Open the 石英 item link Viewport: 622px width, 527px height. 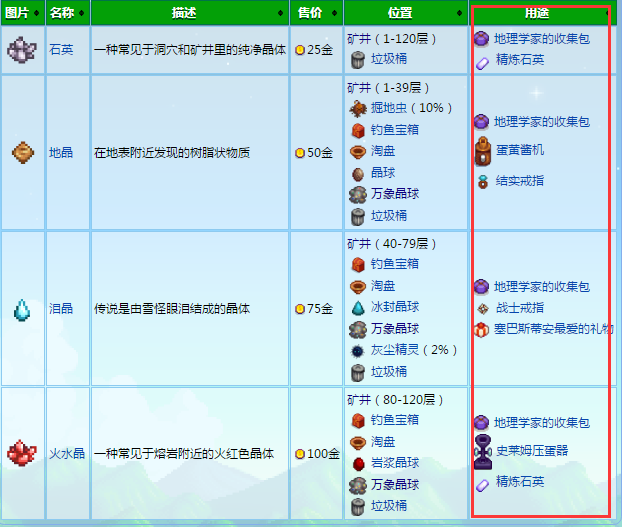coord(61,50)
